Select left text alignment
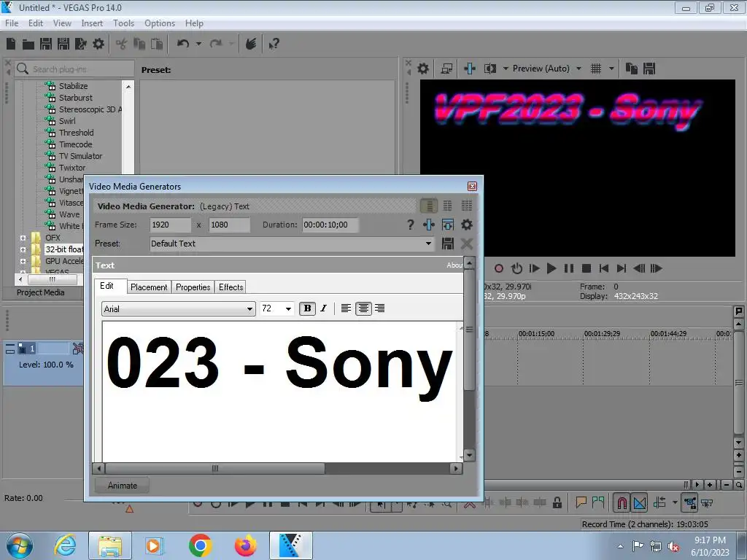Viewport: 747px width, 560px height. [x=346, y=308]
